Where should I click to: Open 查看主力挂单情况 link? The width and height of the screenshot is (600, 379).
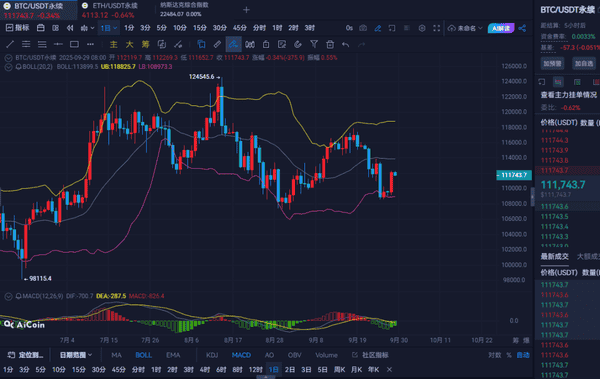[x=569, y=95]
